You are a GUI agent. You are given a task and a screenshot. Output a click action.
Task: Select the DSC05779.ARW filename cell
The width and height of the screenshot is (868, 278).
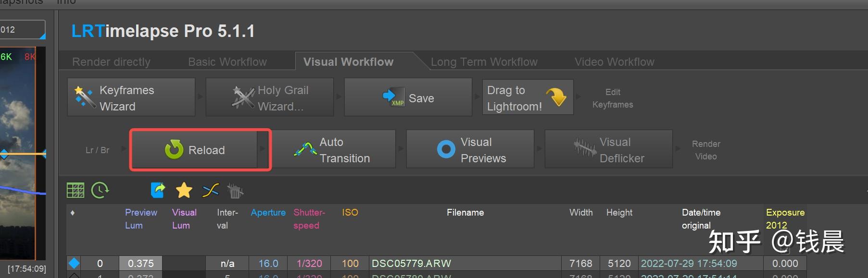click(464, 263)
